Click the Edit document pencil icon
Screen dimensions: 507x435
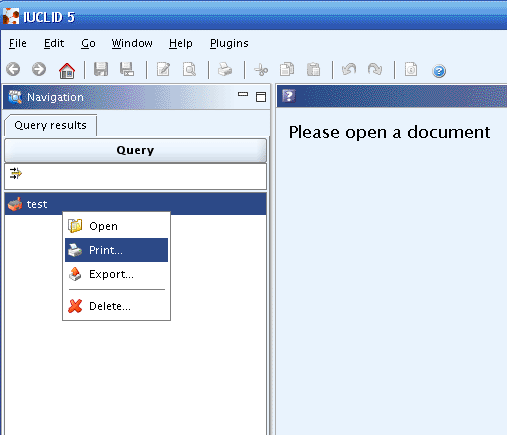click(x=163, y=69)
